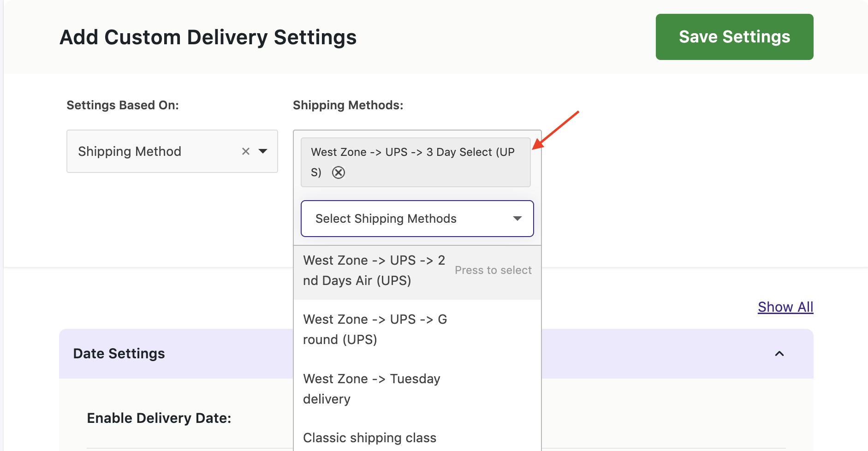
Task: Click the Save Settings button
Action: (734, 37)
